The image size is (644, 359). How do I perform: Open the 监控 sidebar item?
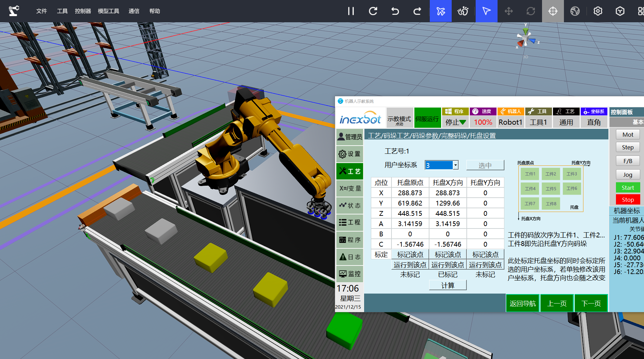(350, 274)
